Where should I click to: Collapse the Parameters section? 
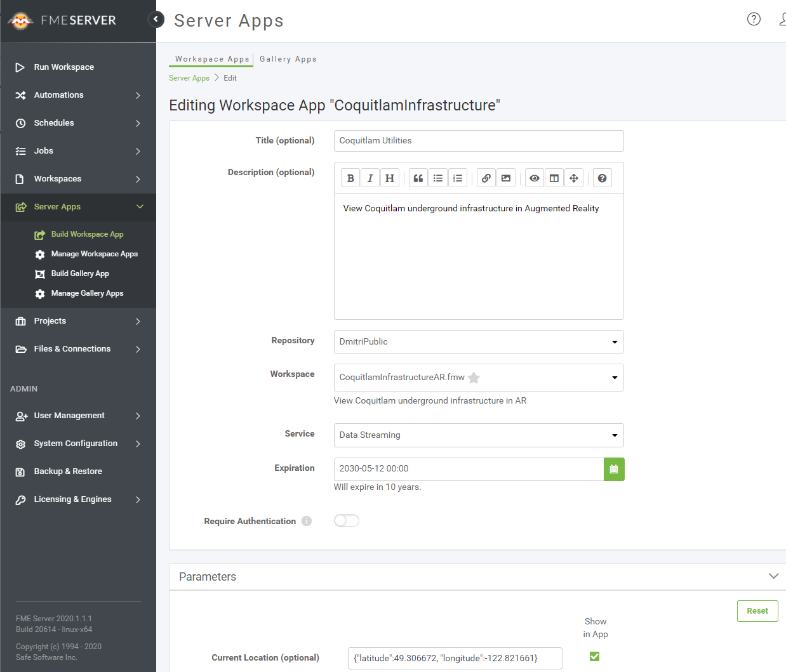point(773,576)
